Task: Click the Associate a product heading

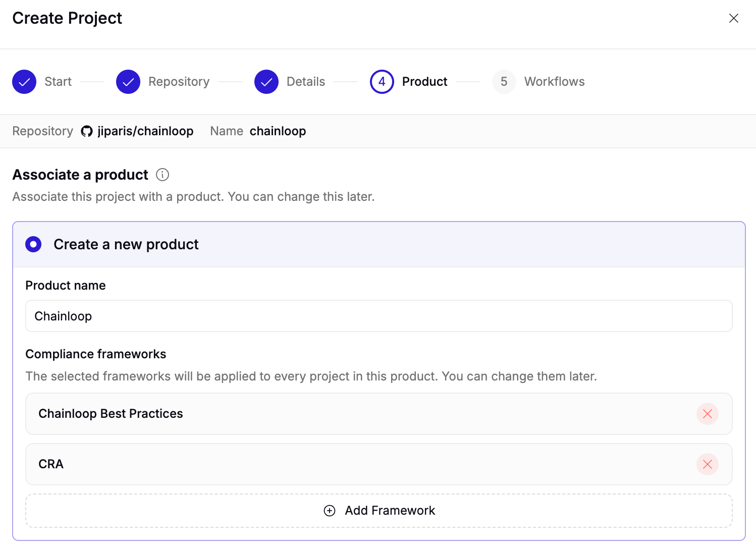Action: 80,175
